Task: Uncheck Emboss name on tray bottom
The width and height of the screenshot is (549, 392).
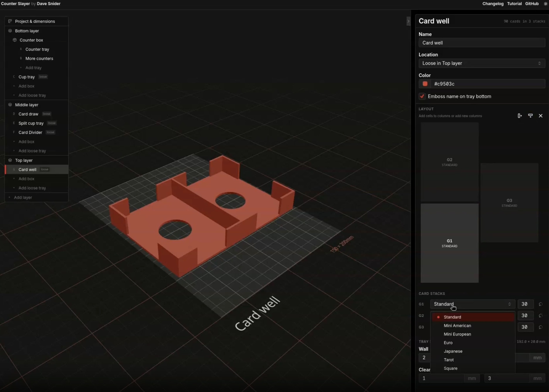Action: (x=422, y=96)
